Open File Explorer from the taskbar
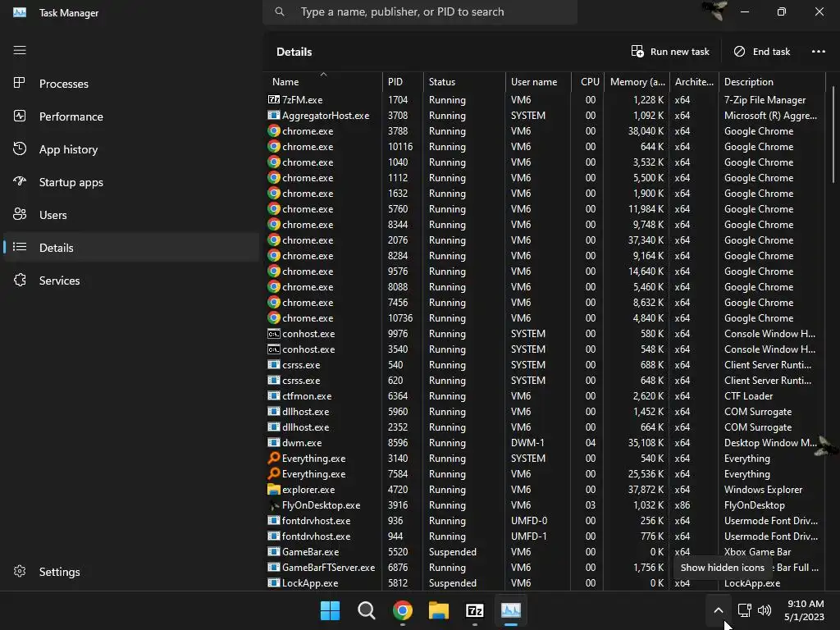Screen dimensions: 840x630 (439, 610)
